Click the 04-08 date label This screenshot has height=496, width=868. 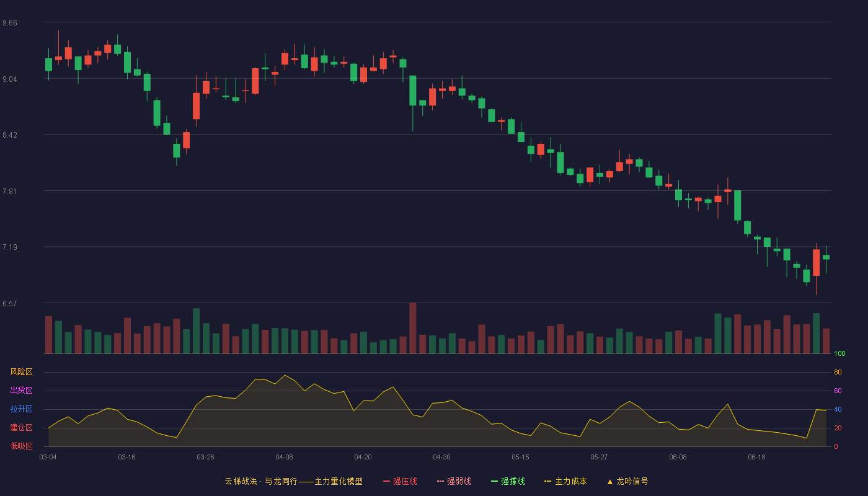pos(284,457)
